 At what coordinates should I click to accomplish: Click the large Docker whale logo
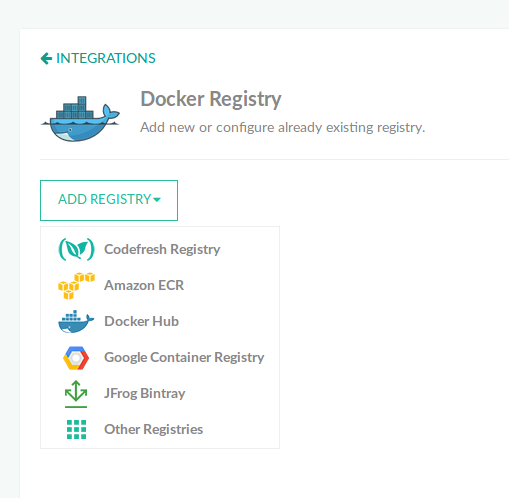[80, 118]
